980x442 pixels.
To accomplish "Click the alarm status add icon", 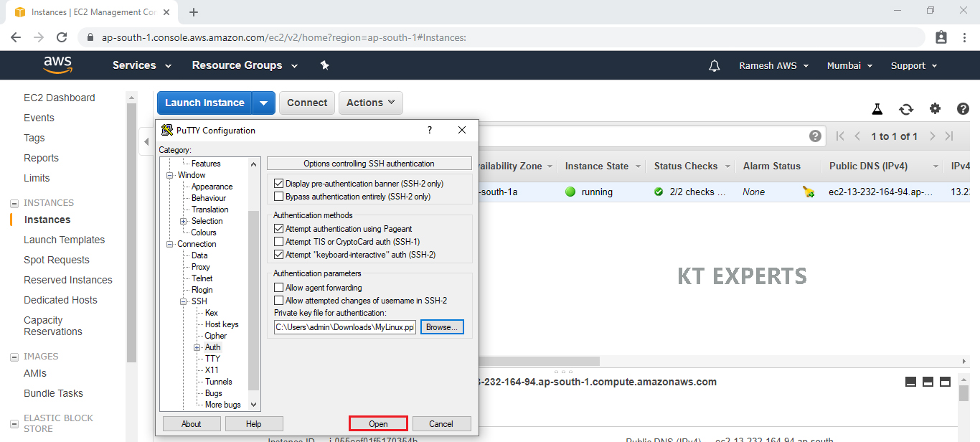I will (x=809, y=192).
